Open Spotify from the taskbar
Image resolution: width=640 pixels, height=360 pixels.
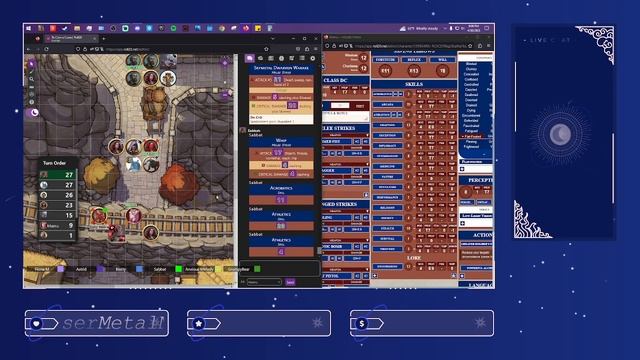click(x=173, y=28)
